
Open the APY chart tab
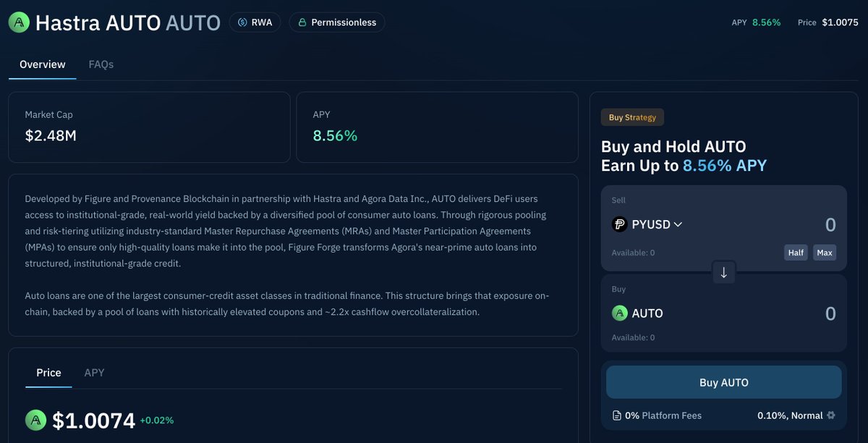[x=94, y=373]
